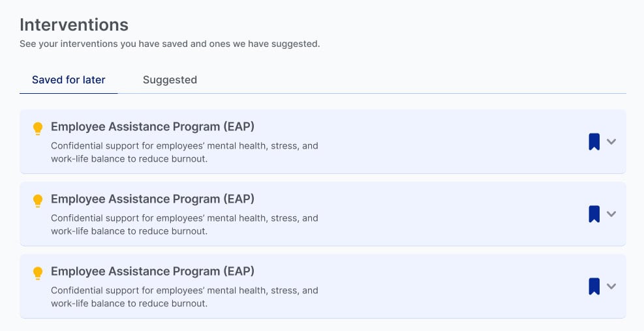
Task: Open the second Employee Assistance Program (EAP) title
Action: pyautogui.click(x=153, y=199)
